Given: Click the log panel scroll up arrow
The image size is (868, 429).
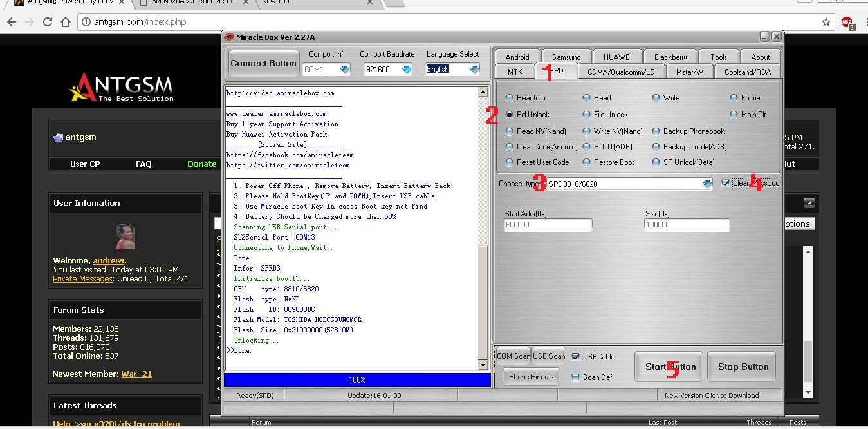Looking at the screenshot, I should (x=483, y=92).
